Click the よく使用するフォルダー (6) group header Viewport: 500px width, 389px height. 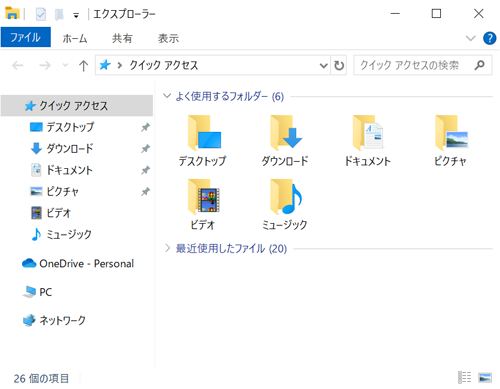point(230,96)
